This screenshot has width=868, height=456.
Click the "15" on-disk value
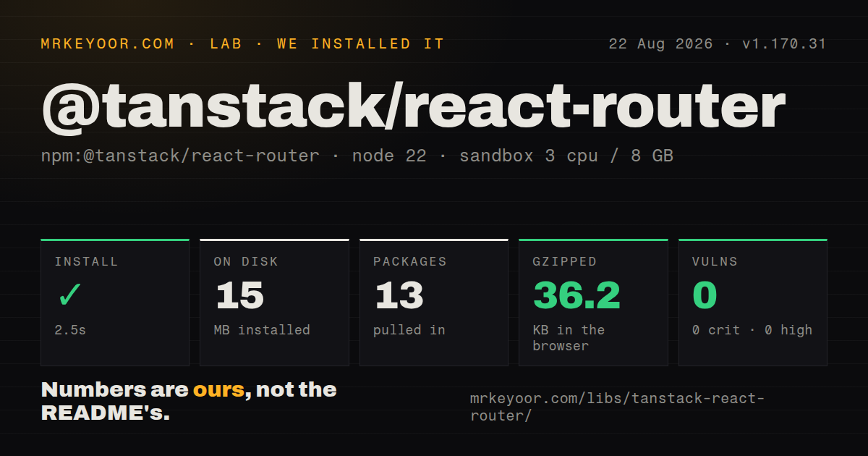(x=239, y=295)
